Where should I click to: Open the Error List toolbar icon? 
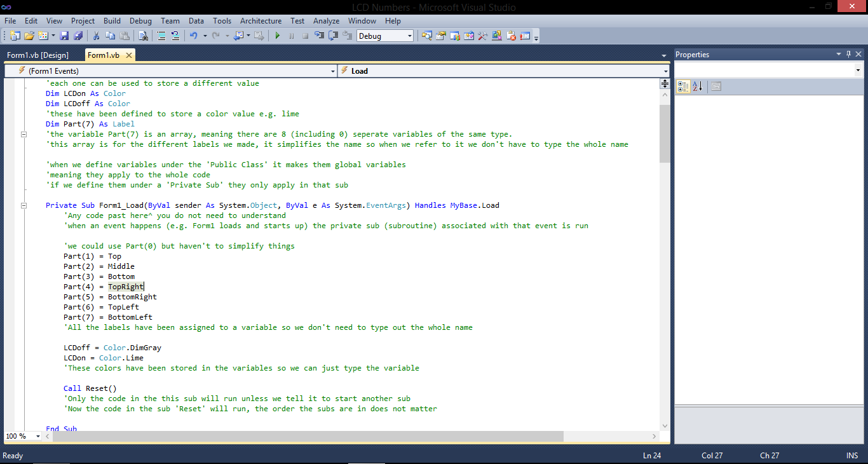coord(511,36)
